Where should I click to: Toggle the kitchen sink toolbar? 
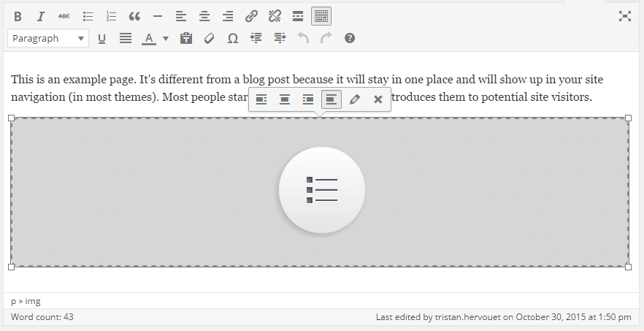click(321, 16)
